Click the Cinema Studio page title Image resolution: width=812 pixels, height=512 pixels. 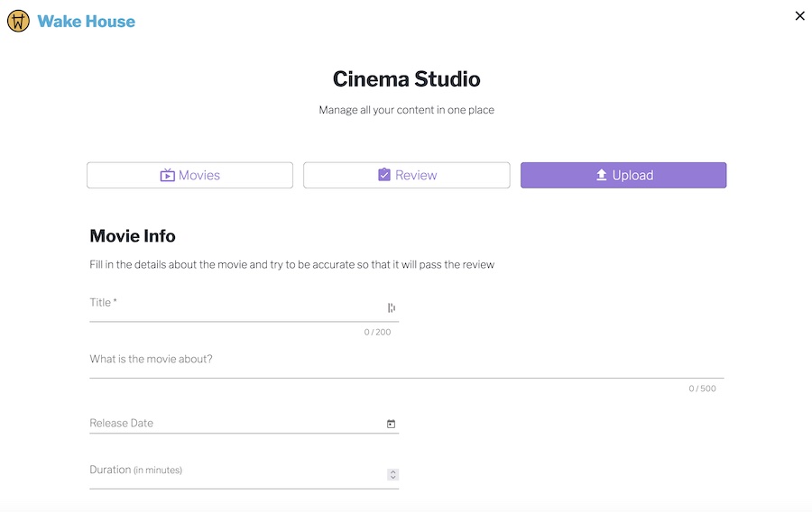[x=407, y=79]
